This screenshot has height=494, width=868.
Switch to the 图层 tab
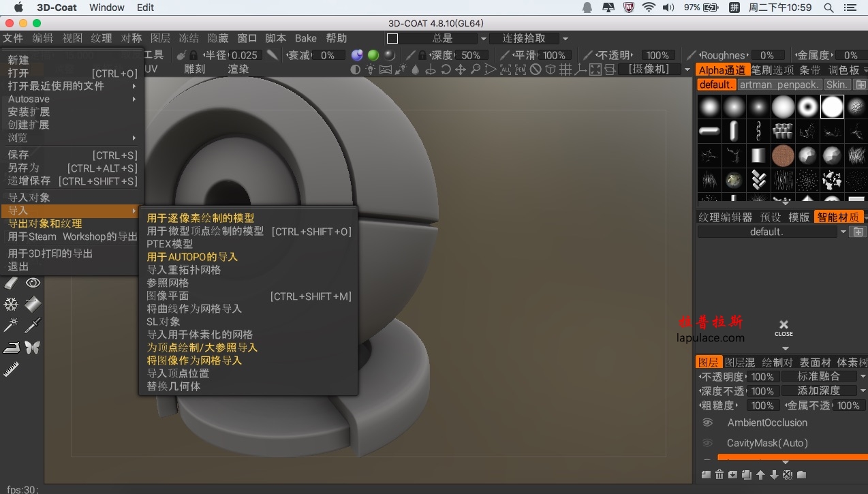click(x=709, y=362)
